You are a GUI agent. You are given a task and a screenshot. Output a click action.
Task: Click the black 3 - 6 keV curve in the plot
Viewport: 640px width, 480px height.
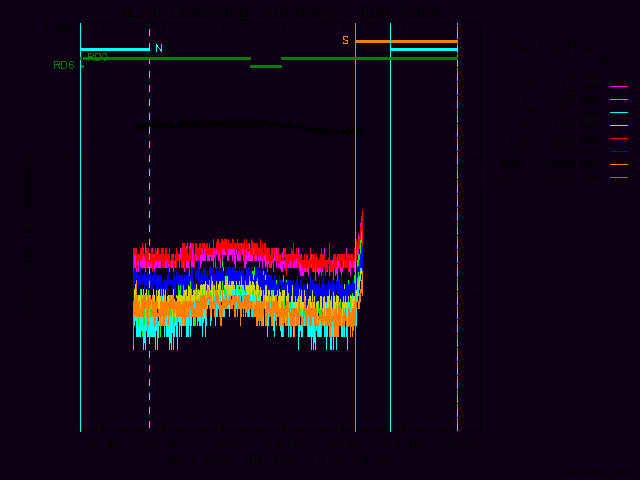tap(248, 124)
